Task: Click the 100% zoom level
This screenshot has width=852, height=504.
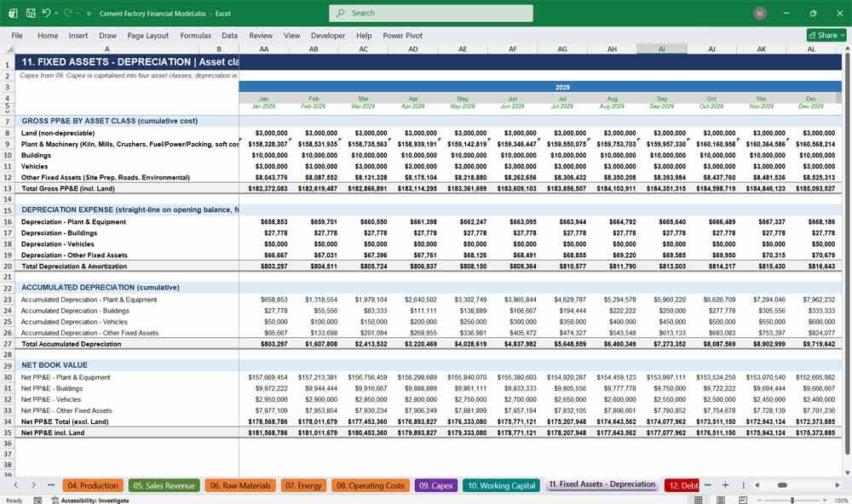Action: pyautogui.click(x=841, y=501)
